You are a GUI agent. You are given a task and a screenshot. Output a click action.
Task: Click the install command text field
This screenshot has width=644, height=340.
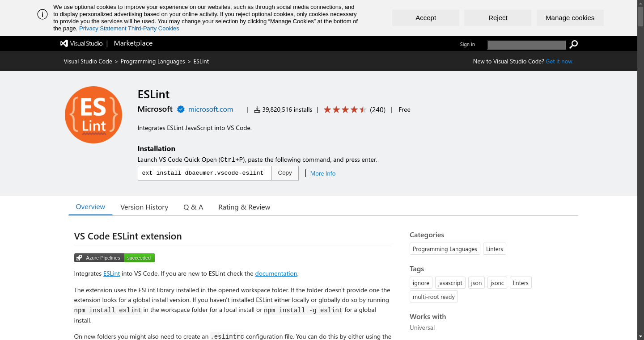point(205,173)
